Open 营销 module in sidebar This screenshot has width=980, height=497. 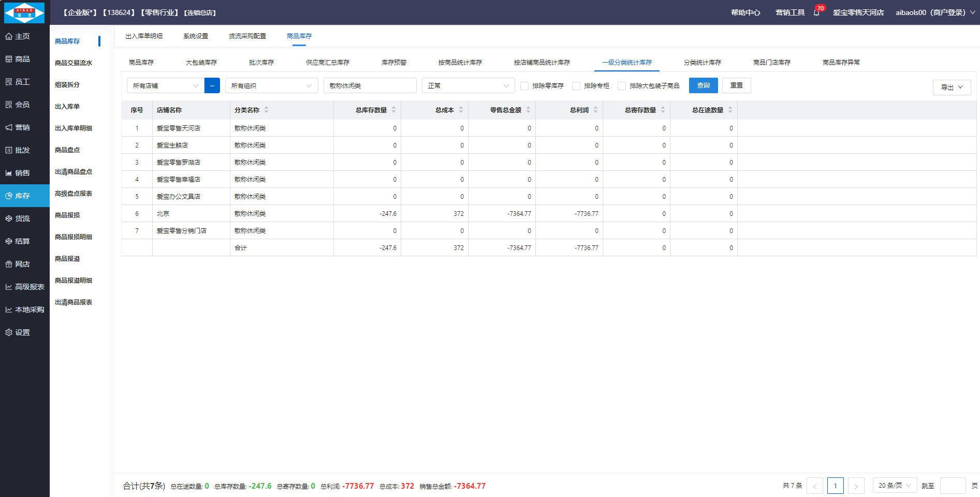point(25,127)
